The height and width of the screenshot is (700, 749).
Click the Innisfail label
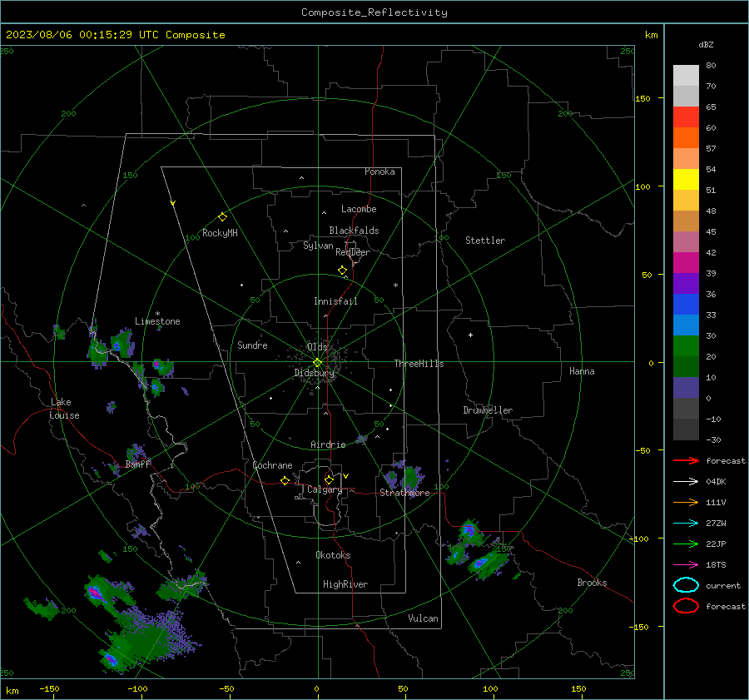[x=335, y=301]
